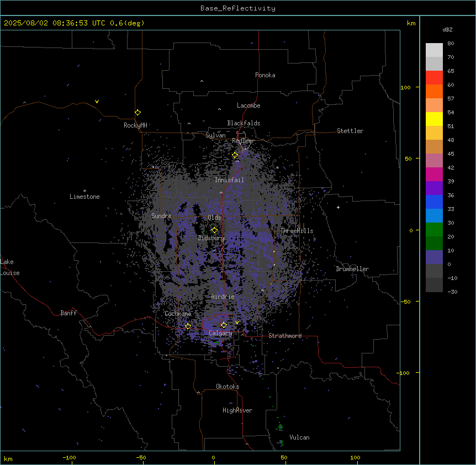This screenshot has width=476, height=465.
Task: Select the green 20-30 dBZ legend swatch
Action: [x=434, y=230]
